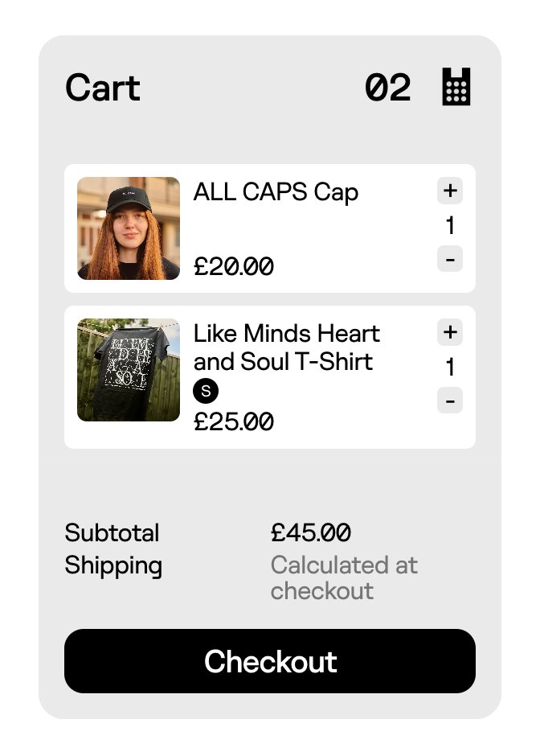Select the size S badge
Screen dimensions: 540x756
pos(206,392)
